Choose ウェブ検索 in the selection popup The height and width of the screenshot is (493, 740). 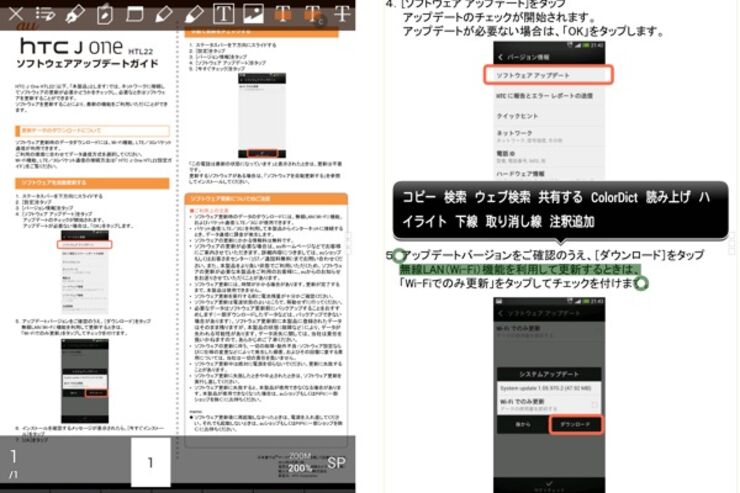pyautogui.click(x=502, y=197)
